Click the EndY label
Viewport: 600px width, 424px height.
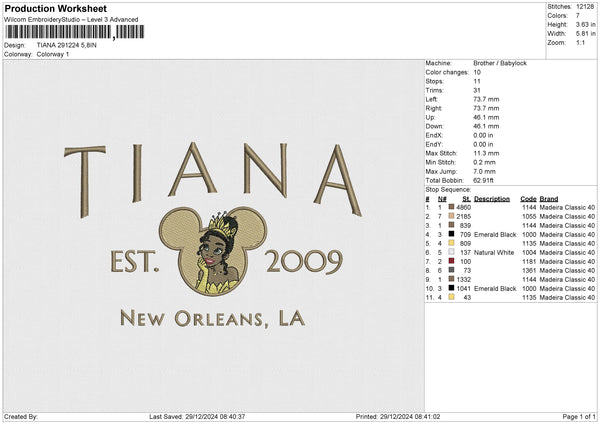point(434,144)
